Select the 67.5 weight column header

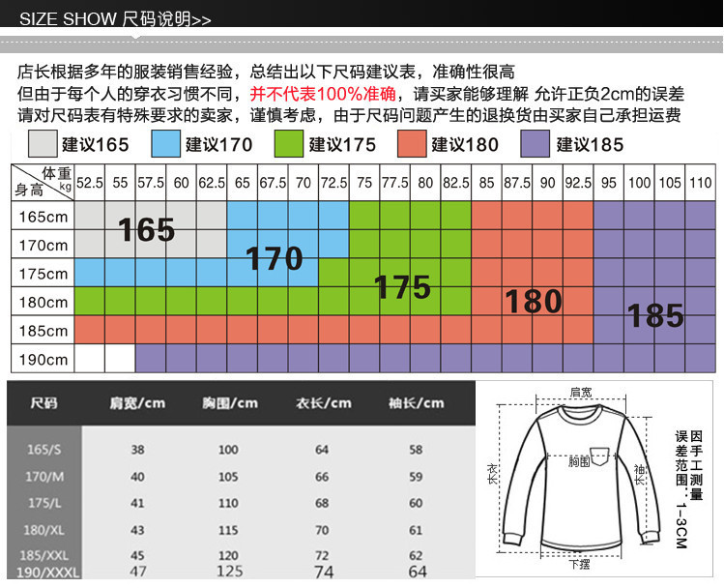click(273, 183)
